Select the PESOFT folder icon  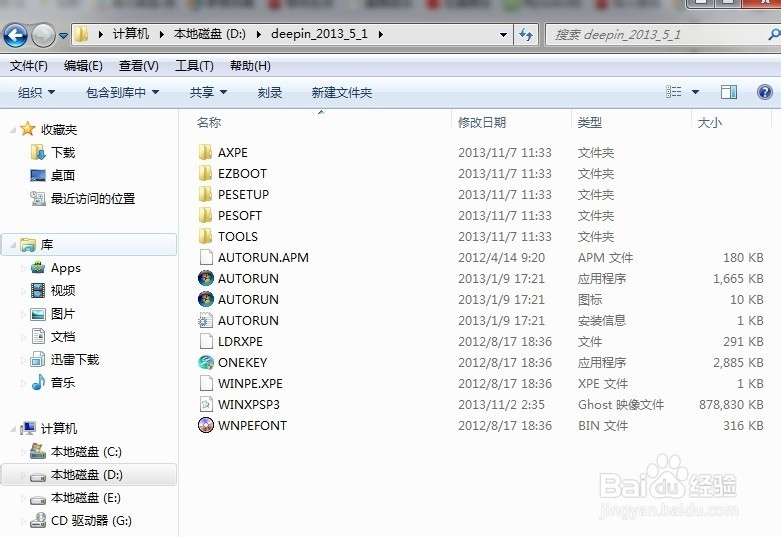pos(205,215)
